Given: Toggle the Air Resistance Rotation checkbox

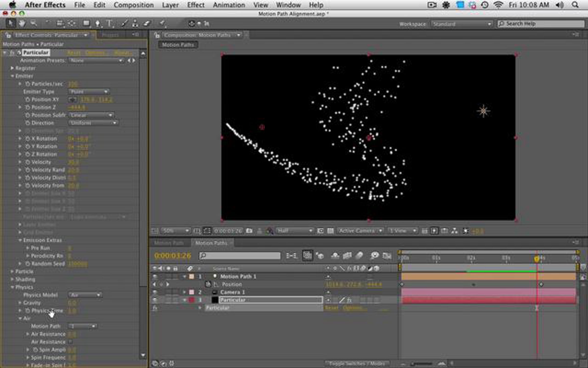Looking at the screenshot, I should [x=70, y=342].
